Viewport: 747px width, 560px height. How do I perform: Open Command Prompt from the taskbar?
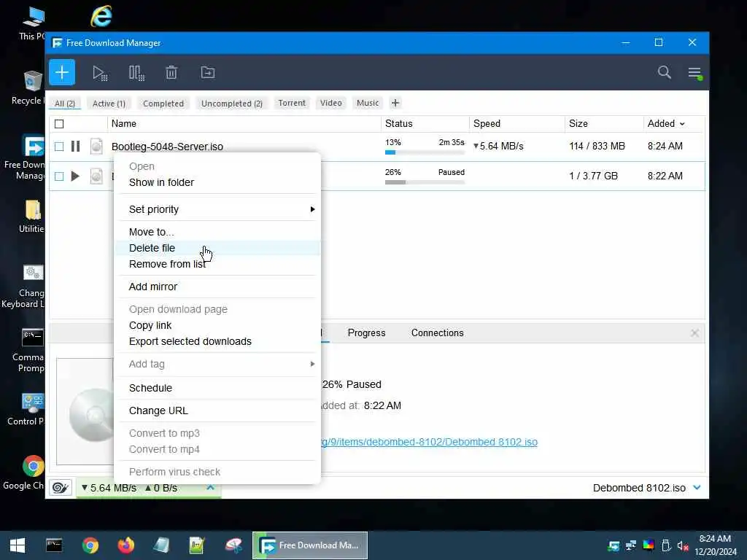(54, 545)
